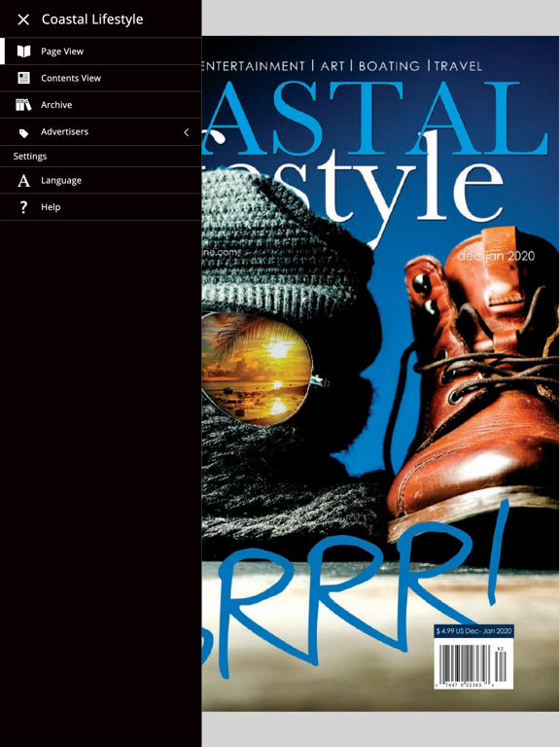This screenshot has height=747, width=560.
Task: Click the Advertisers tag icon
Action: point(23,133)
